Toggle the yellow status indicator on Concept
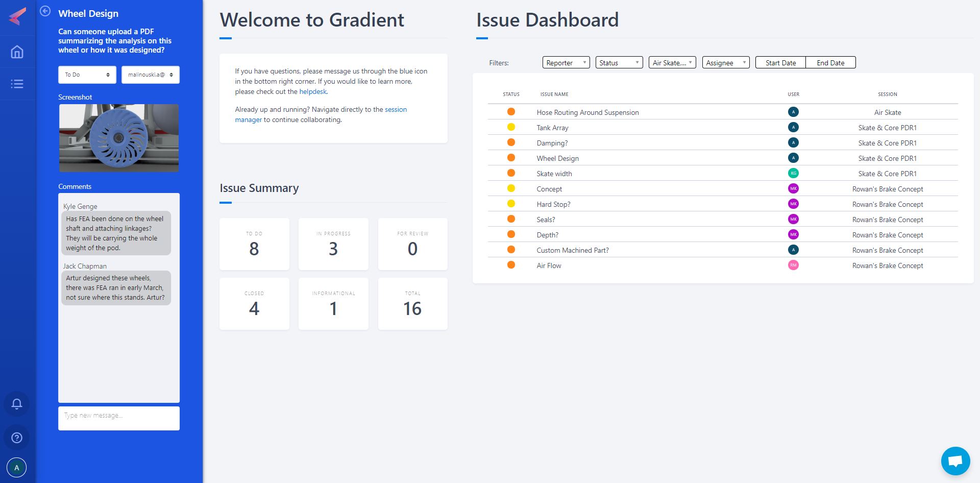The width and height of the screenshot is (980, 483). (x=511, y=188)
